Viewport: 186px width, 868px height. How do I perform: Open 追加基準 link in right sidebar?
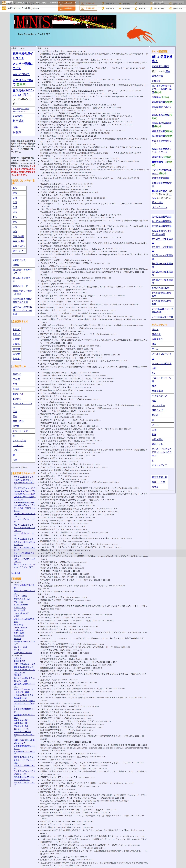point(156,81)
